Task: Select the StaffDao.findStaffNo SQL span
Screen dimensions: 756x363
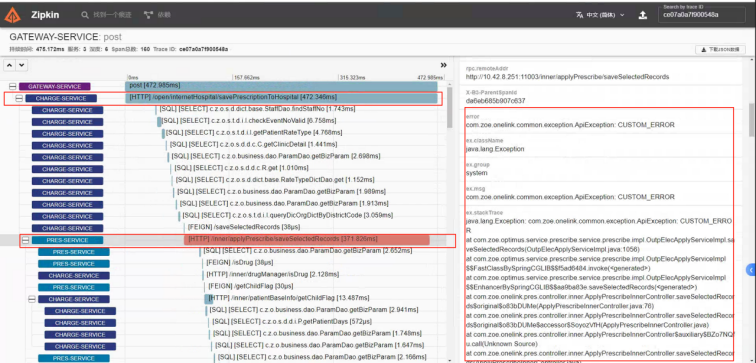Action: [x=256, y=109]
